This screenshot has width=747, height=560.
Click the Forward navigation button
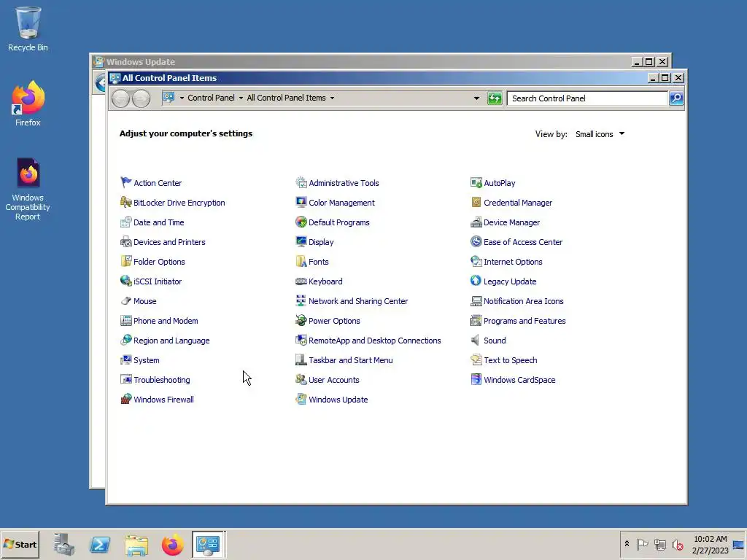point(141,98)
